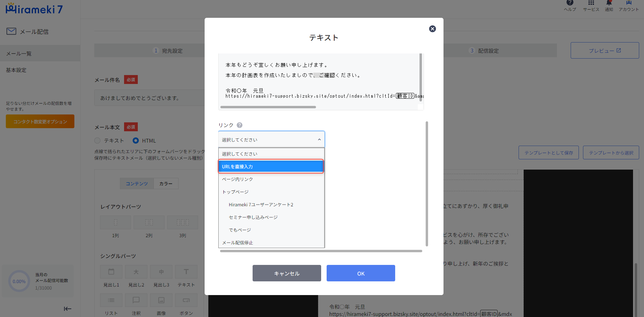The height and width of the screenshot is (317, 644).
Task: Click the help question icon beside リンク
Action: pyautogui.click(x=240, y=125)
